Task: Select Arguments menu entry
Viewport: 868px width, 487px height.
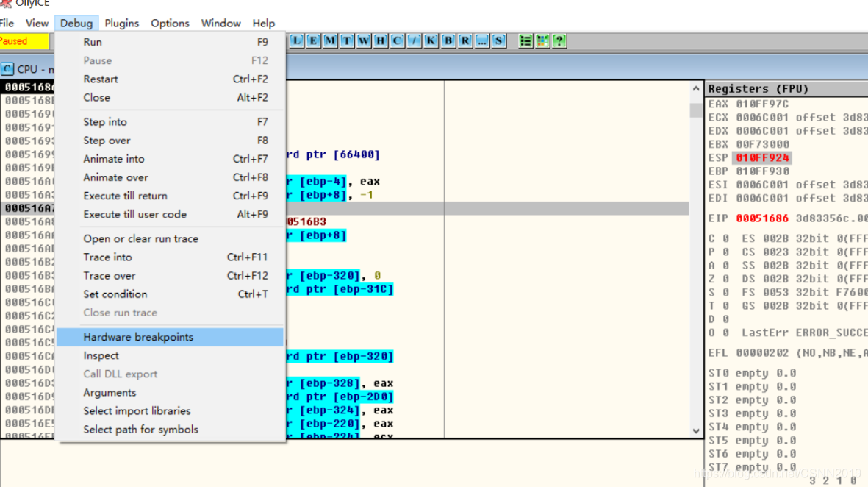Action: [x=170, y=393]
